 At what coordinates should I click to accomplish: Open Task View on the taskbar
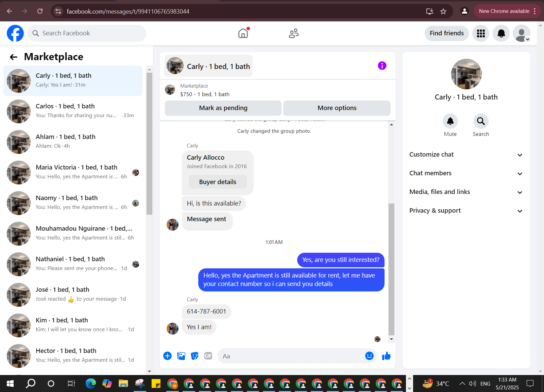tap(71, 384)
